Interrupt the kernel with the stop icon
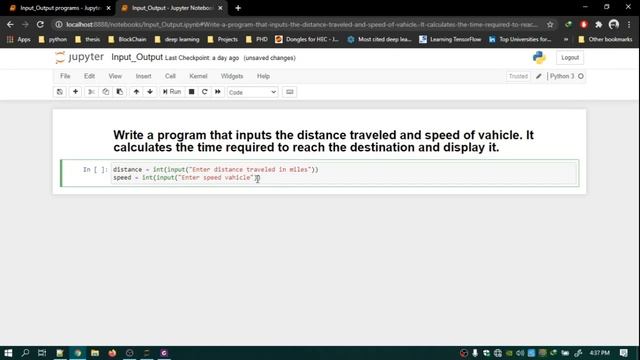Screen dimensions: 640x360 click(x=191, y=92)
